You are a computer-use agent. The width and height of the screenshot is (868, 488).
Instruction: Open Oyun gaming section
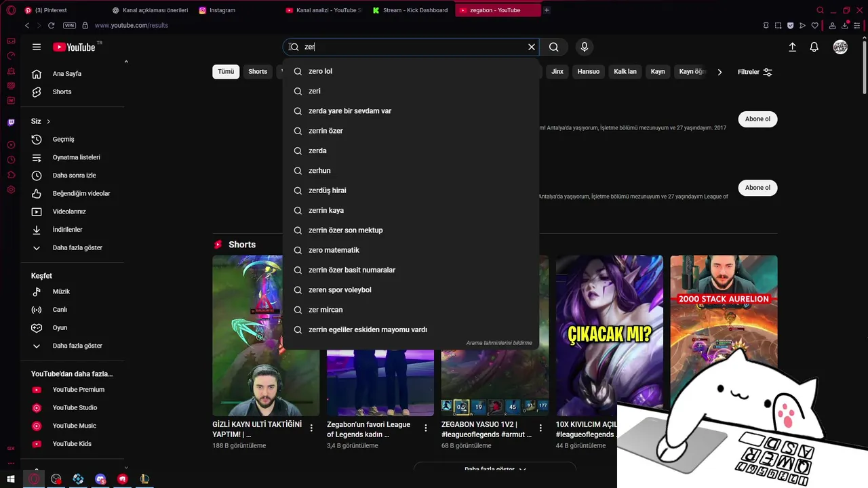tap(73, 327)
